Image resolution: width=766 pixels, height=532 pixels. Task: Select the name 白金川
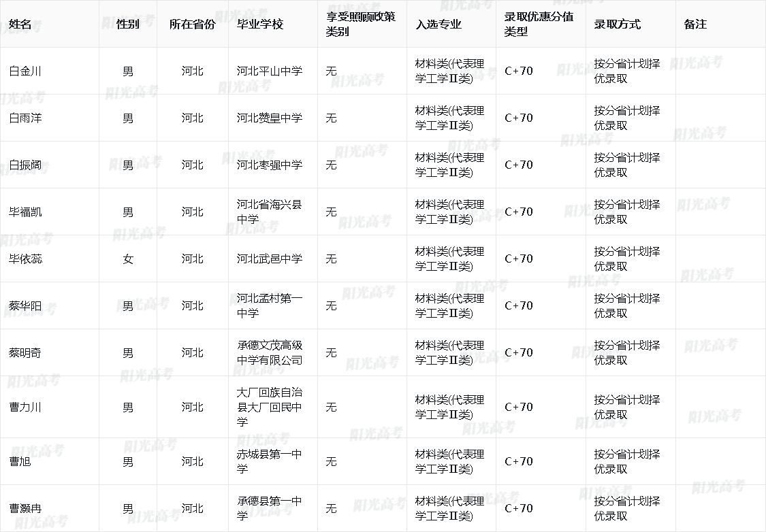[x=25, y=71]
